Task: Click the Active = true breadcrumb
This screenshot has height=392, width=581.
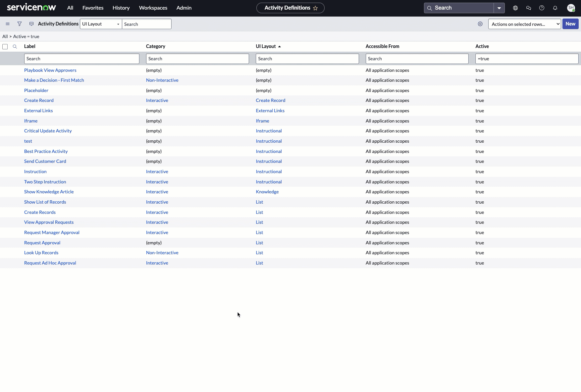Action: (x=26, y=36)
